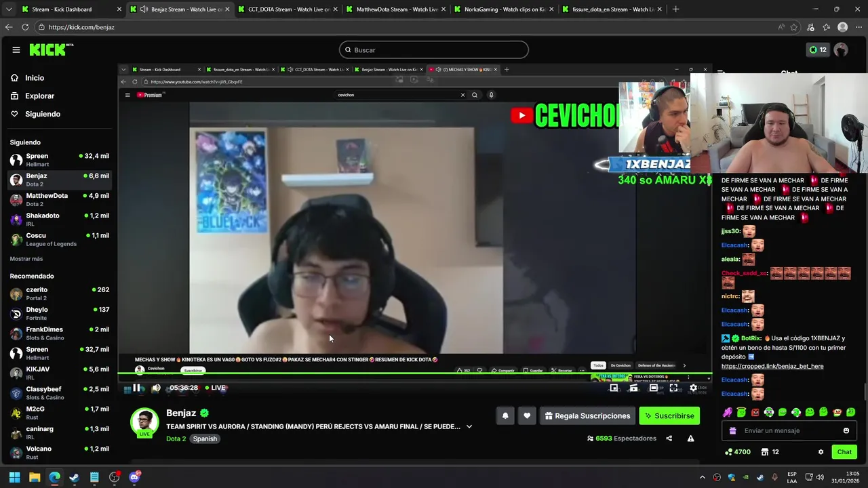Image resolution: width=868 pixels, height=488 pixels.
Task: Pause the live stream playback
Action: tap(136, 388)
